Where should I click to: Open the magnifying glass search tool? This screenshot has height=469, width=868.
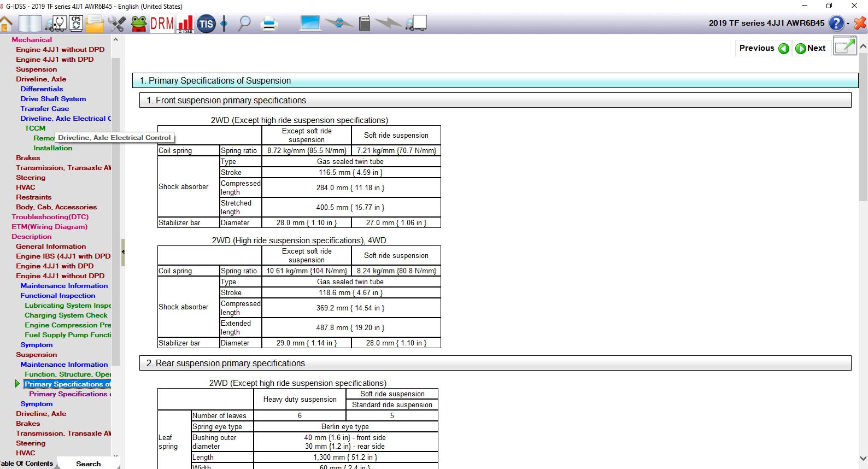[x=244, y=24]
